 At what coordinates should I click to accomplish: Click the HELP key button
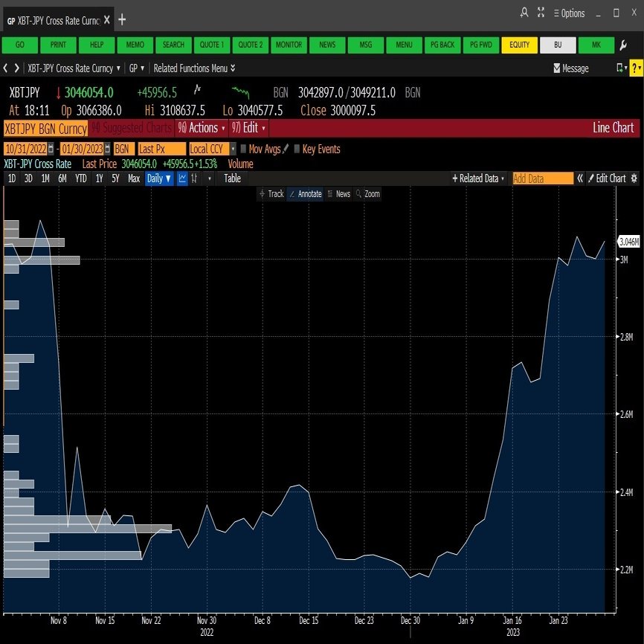(97, 45)
